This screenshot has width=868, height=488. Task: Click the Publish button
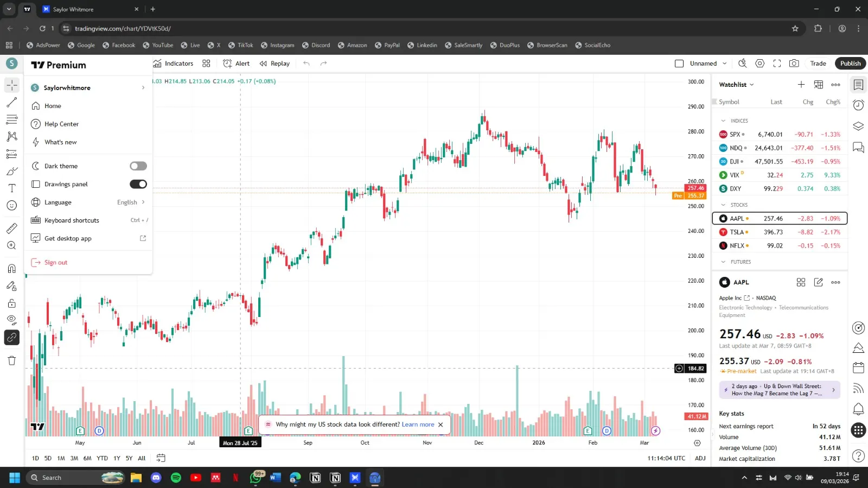click(x=850, y=64)
